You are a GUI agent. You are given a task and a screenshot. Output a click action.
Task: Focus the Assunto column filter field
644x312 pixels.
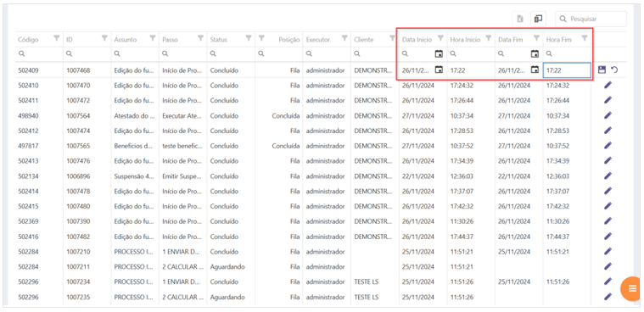135,53
